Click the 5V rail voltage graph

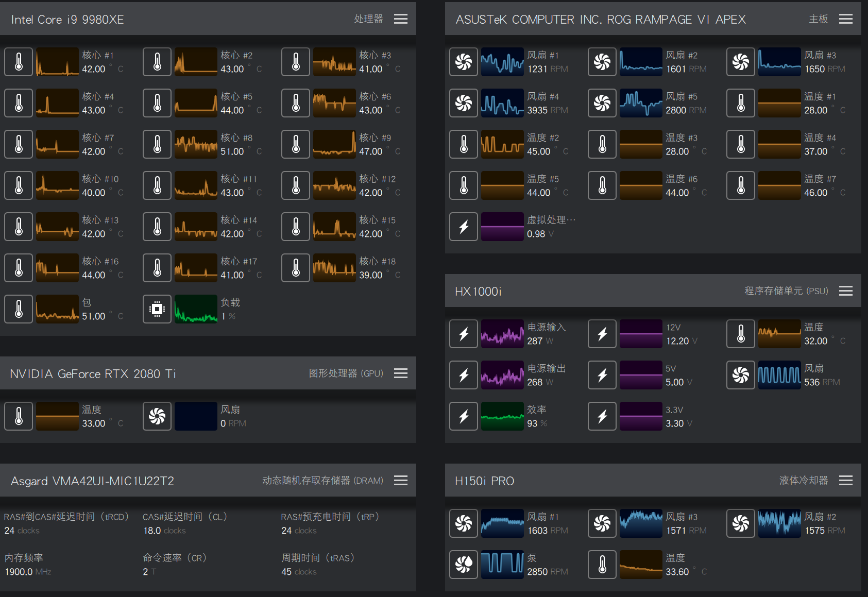tap(641, 375)
